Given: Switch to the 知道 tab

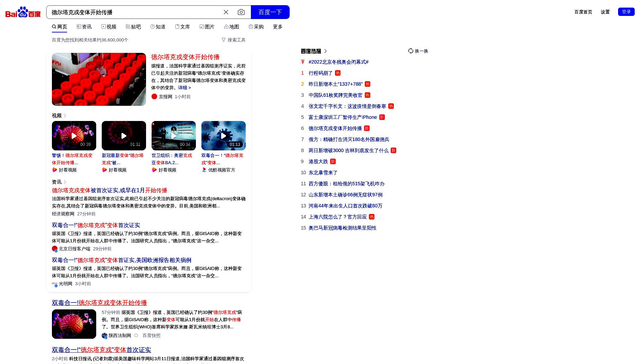Looking at the screenshot, I should pos(158,27).
